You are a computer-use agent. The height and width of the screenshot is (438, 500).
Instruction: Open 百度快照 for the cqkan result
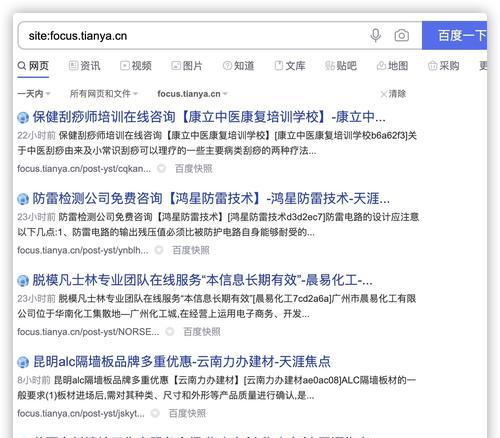pyautogui.click(x=194, y=169)
